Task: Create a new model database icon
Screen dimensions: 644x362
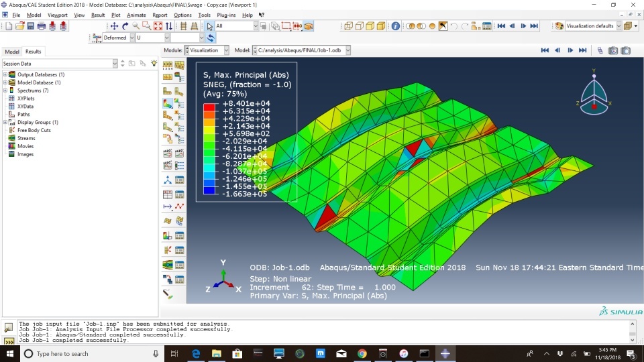Action: 9,26
